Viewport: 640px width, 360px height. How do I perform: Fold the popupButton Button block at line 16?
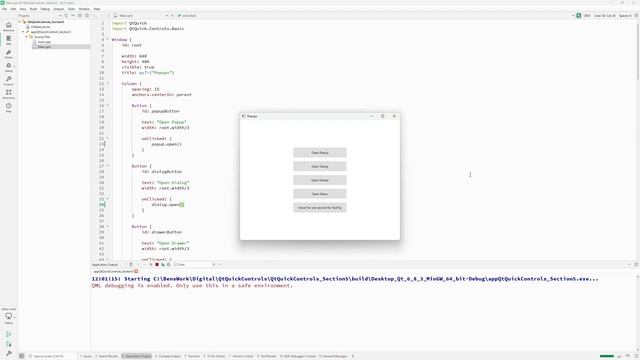[108, 106]
